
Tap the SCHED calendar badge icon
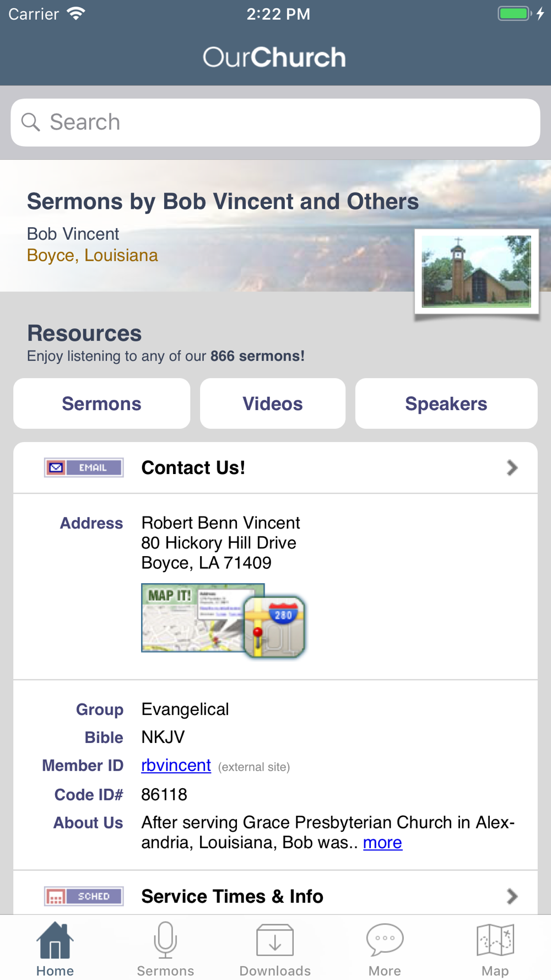[x=84, y=896]
